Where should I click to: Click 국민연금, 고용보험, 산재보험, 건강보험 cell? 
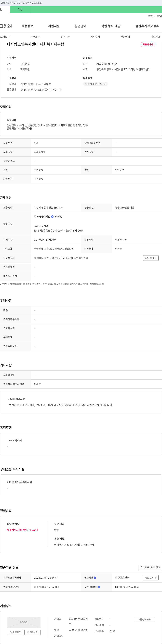coord(54,249)
